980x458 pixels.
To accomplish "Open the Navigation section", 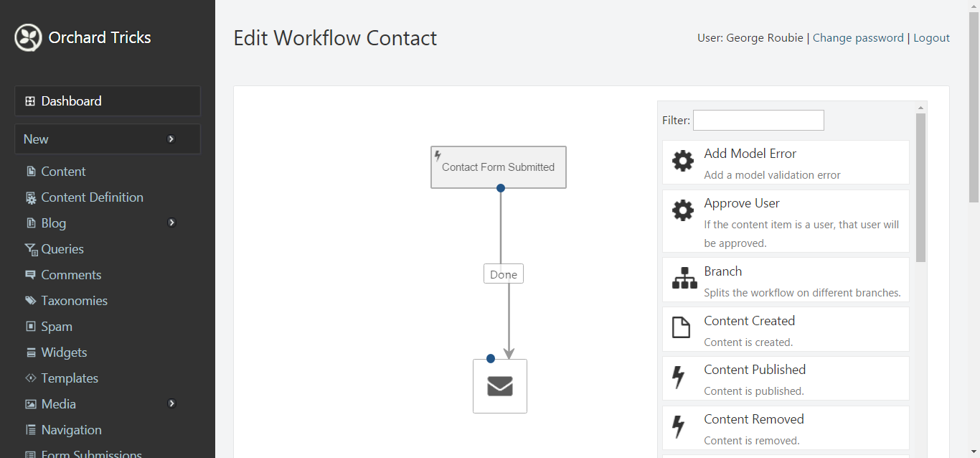I will [71, 430].
